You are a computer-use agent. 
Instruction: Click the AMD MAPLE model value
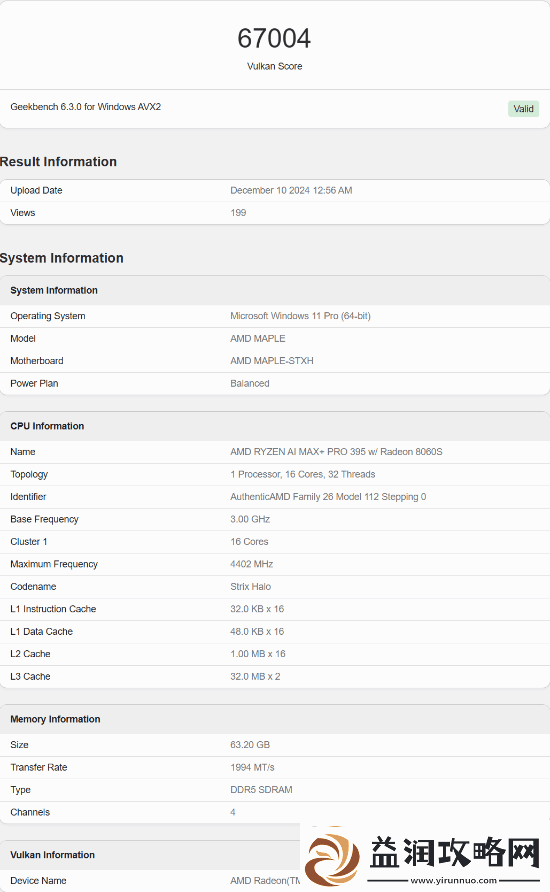(258, 338)
